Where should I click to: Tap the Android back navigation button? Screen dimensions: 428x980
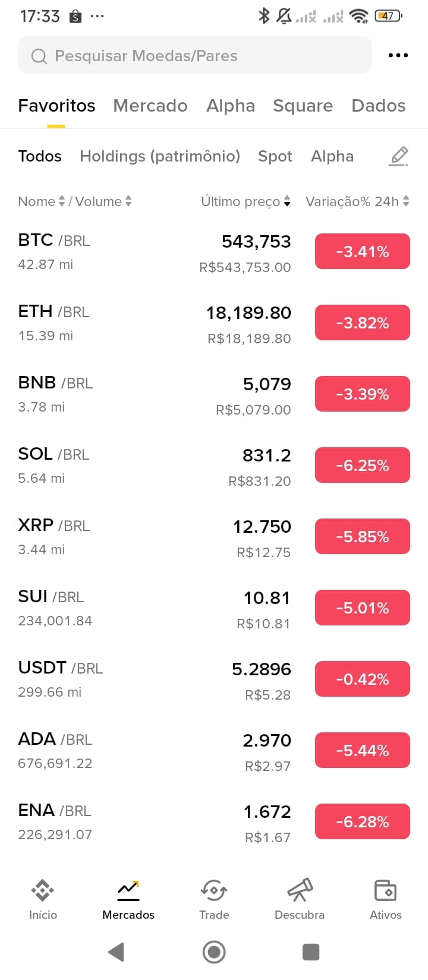[x=117, y=952]
